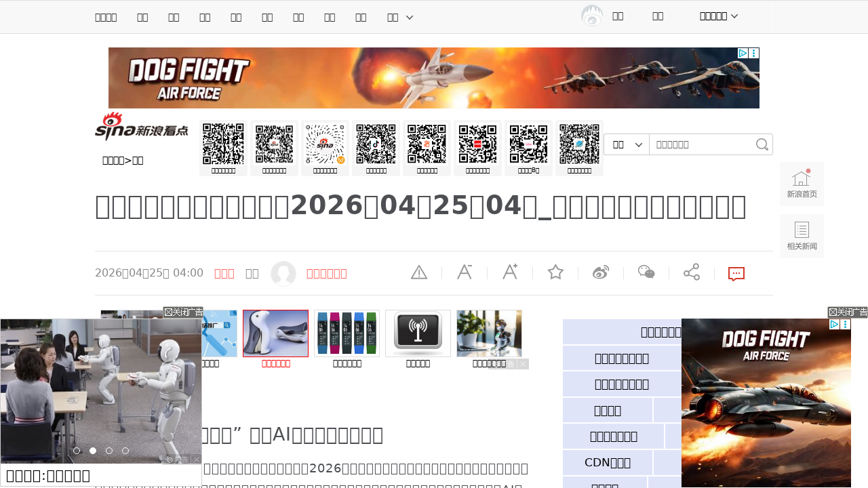Click the magnifier search icon
Image resolution: width=868 pixels, height=488 pixels.
[762, 144]
